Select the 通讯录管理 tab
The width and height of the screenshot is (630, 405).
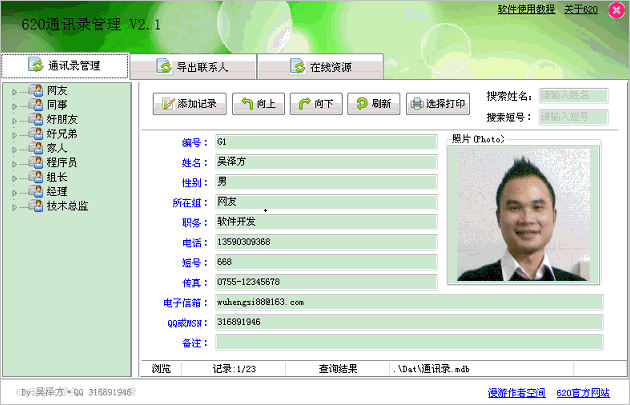(65, 66)
